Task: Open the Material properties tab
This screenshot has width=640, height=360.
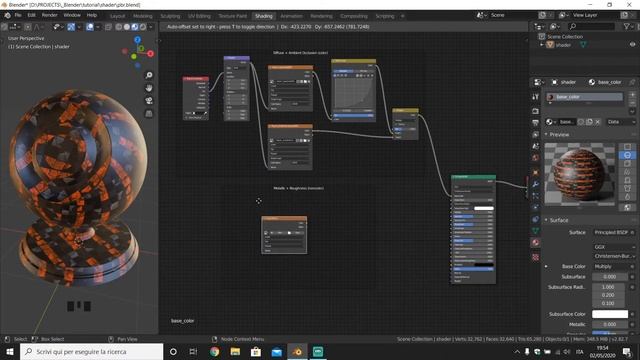Action: tap(536, 242)
